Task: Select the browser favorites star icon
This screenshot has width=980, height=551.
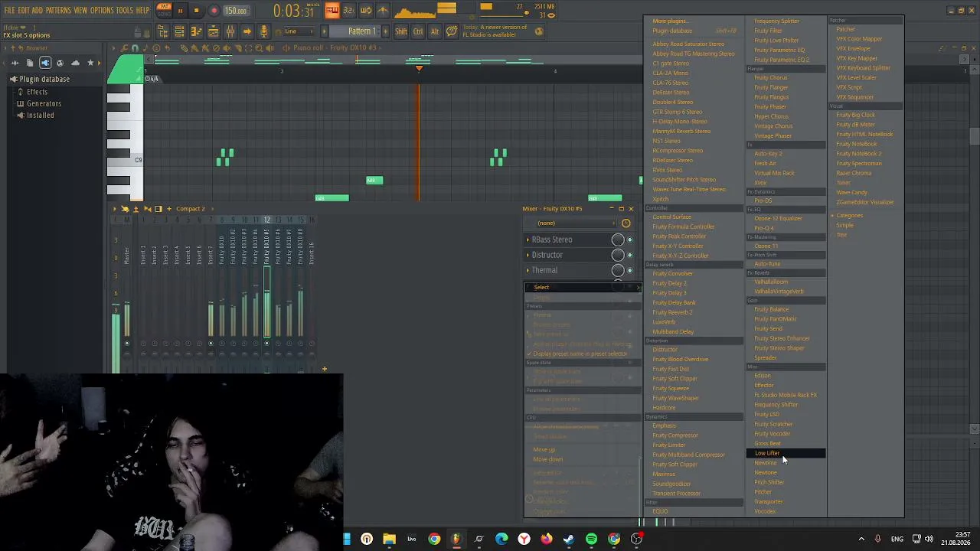Action: tap(90, 63)
